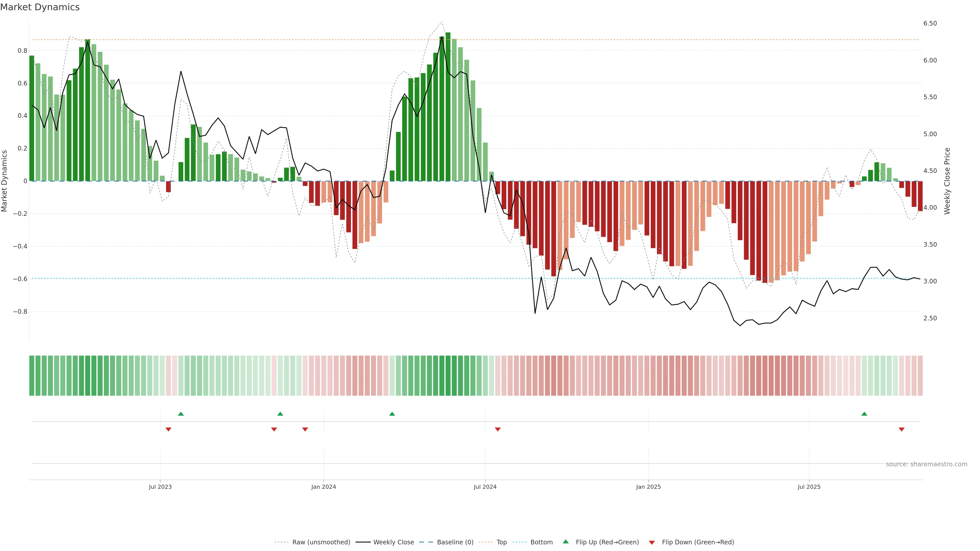
Task: Click the red flip-down marker just after Jul 2024
Action: 498,429
